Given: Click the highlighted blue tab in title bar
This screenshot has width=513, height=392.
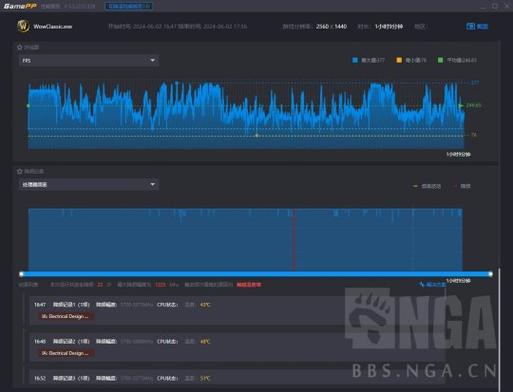Looking at the screenshot, I should [129, 6].
